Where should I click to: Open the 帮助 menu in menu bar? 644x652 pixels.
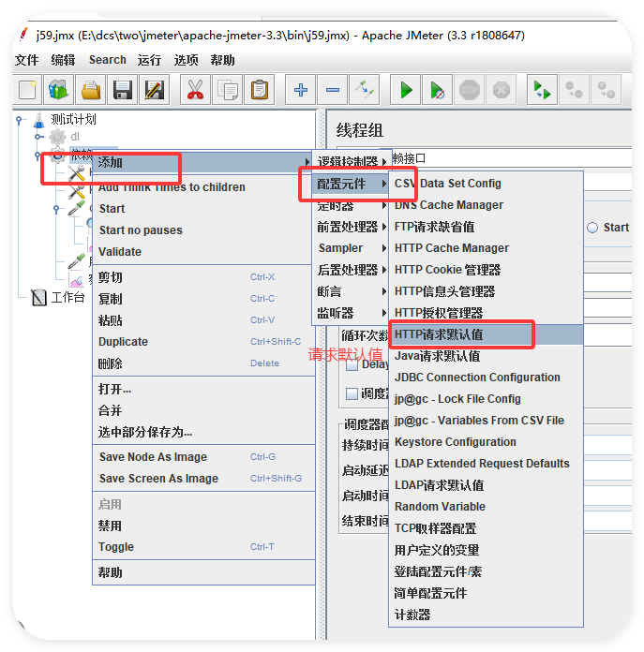222,60
